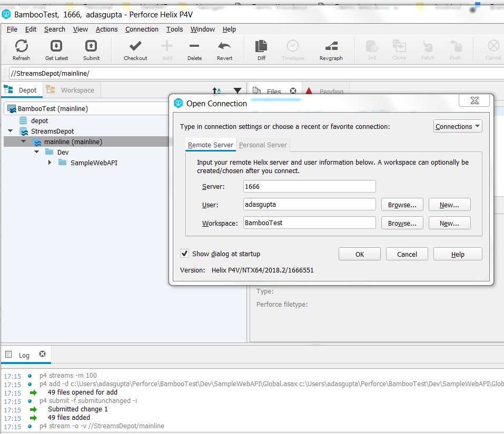The width and height of the screenshot is (504, 434).
Task: Expand the SampleWebAPI folder node
Action: [x=50, y=163]
